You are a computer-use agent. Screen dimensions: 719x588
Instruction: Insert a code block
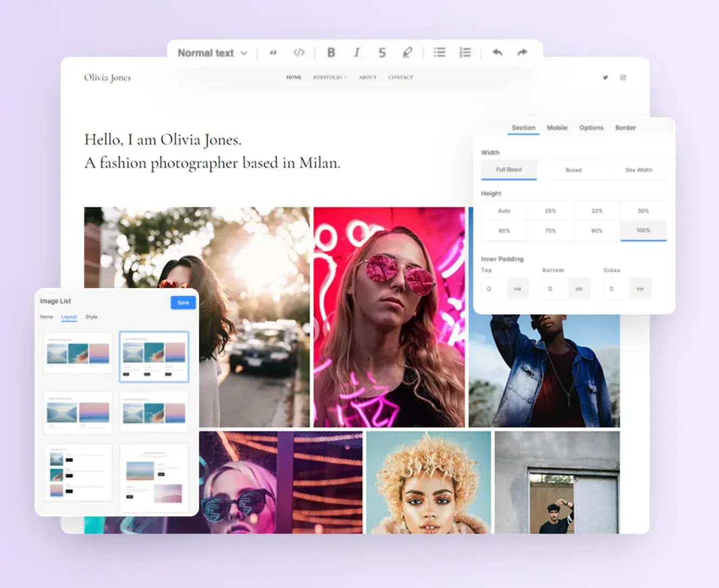[x=299, y=52]
